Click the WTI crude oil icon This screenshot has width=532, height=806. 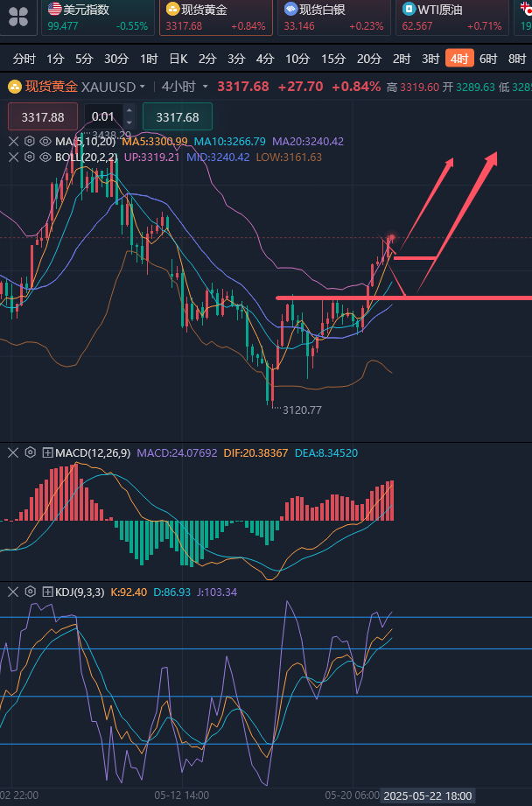click(x=409, y=9)
